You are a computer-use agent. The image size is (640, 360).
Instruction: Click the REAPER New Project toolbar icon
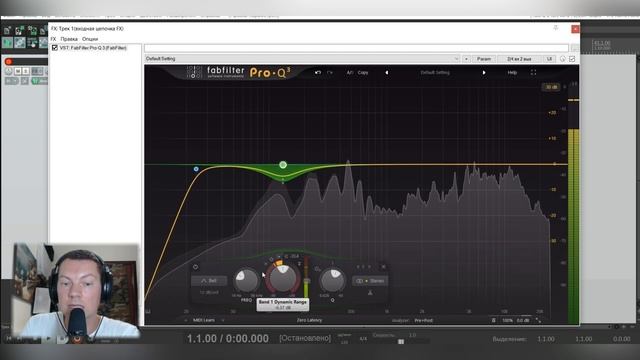point(8,31)
